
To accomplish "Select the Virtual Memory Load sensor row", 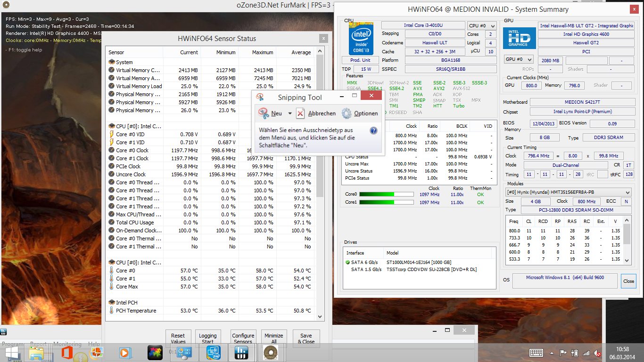I will pos(210,86).
